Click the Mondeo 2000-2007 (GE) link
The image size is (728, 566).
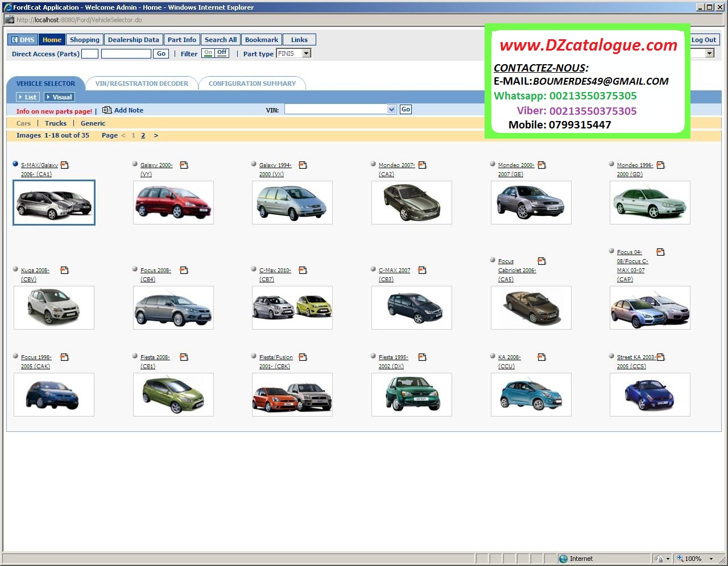(516, 169)
